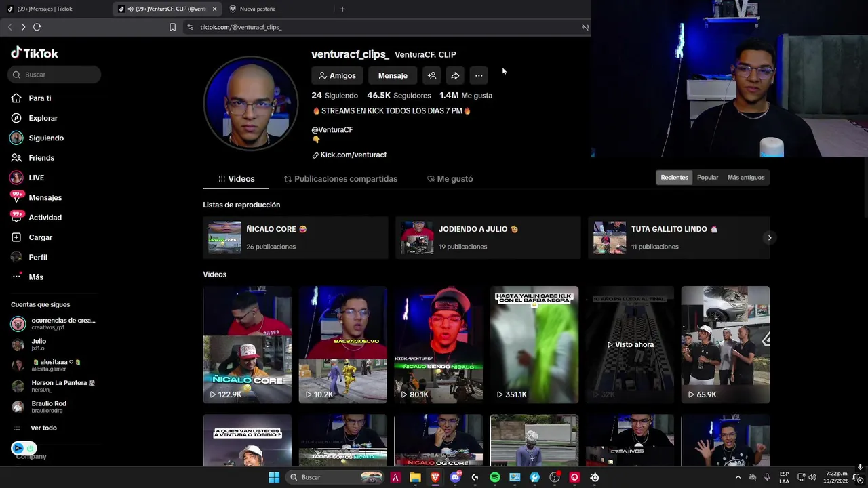
Task: Open Herson La Pantera account
Action: click(x=54, y=386)
